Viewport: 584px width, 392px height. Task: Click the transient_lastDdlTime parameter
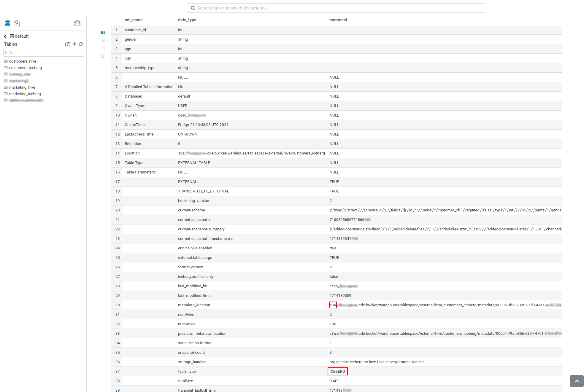[x=197, y=390]
